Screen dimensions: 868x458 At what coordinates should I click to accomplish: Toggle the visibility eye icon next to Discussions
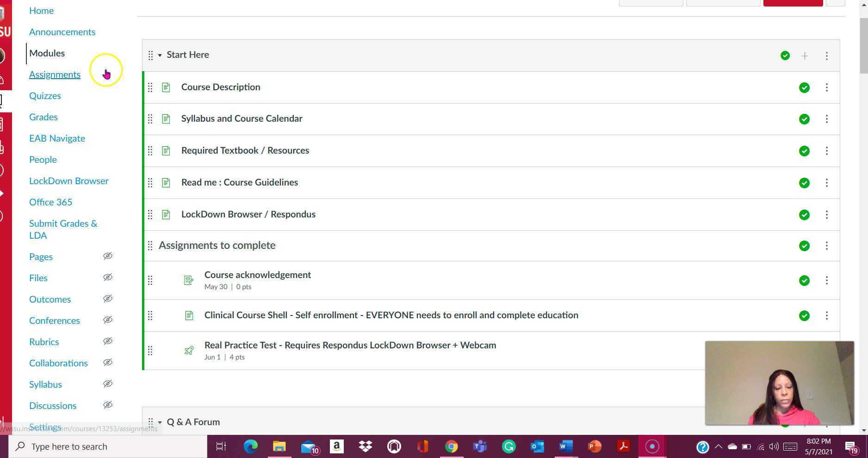(108, 405)
